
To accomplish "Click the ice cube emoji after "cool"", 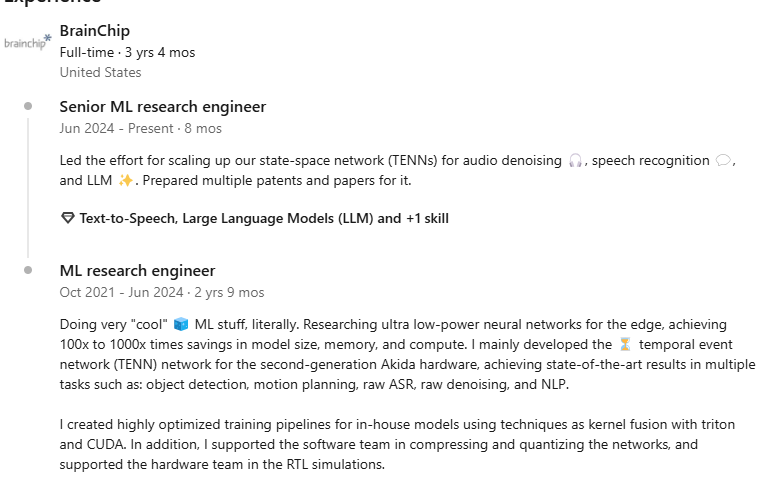I will (181, 324).
